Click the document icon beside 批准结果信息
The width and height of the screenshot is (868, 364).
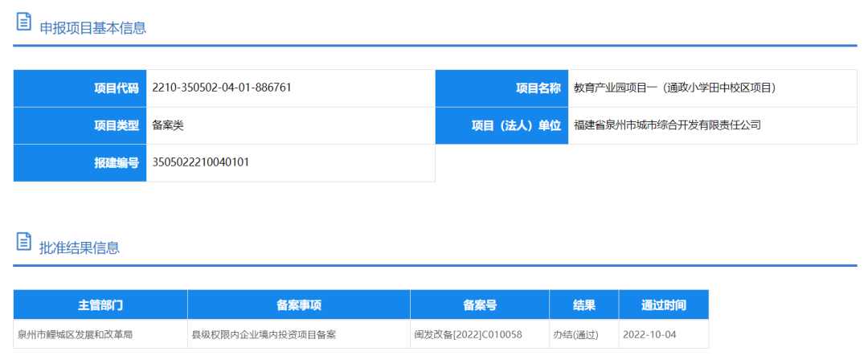click(x=23, y=242)
